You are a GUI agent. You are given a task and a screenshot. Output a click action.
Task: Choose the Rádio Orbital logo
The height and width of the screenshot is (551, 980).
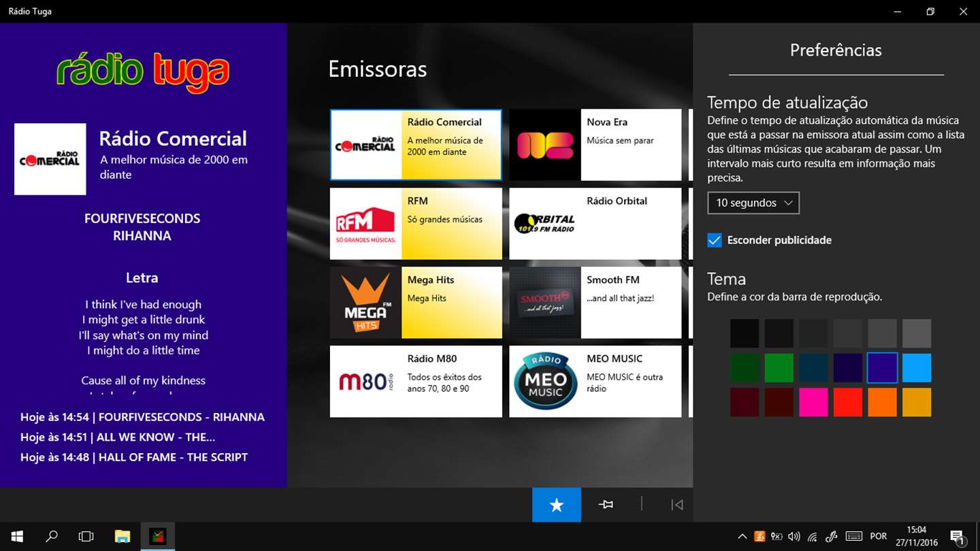[545, 224]
